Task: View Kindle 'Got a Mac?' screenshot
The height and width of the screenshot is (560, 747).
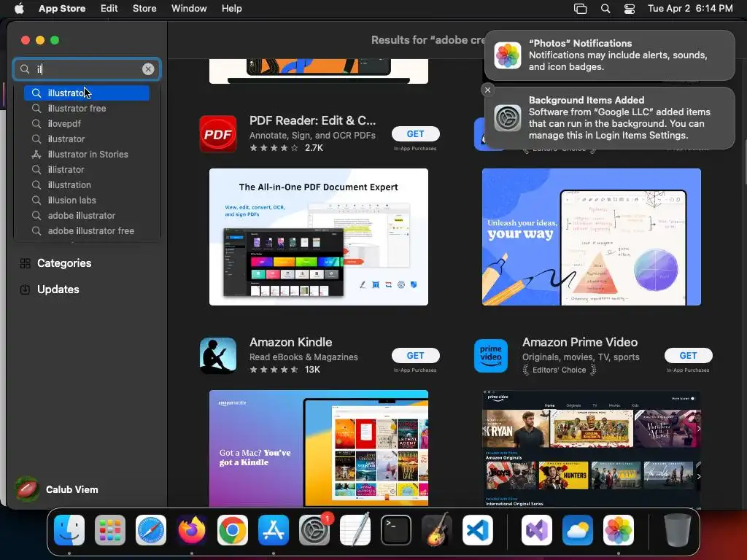Action: tap(319, 448)
